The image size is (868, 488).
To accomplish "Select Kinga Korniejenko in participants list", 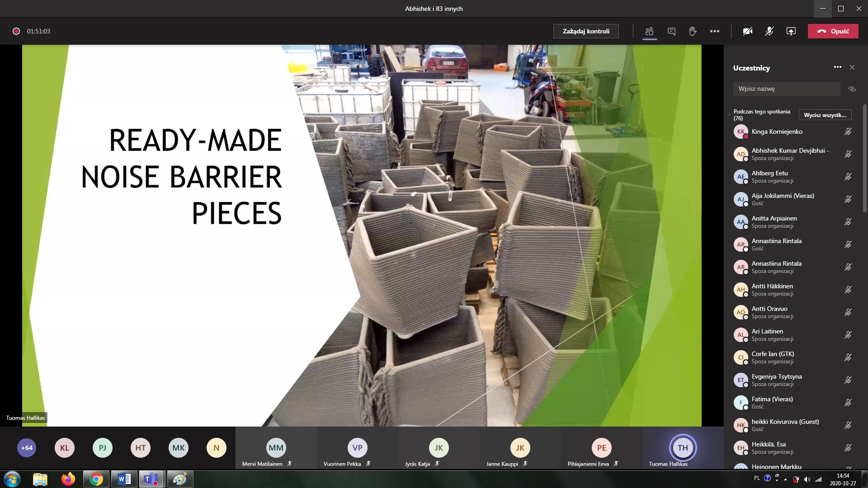I will coord(777,131).
